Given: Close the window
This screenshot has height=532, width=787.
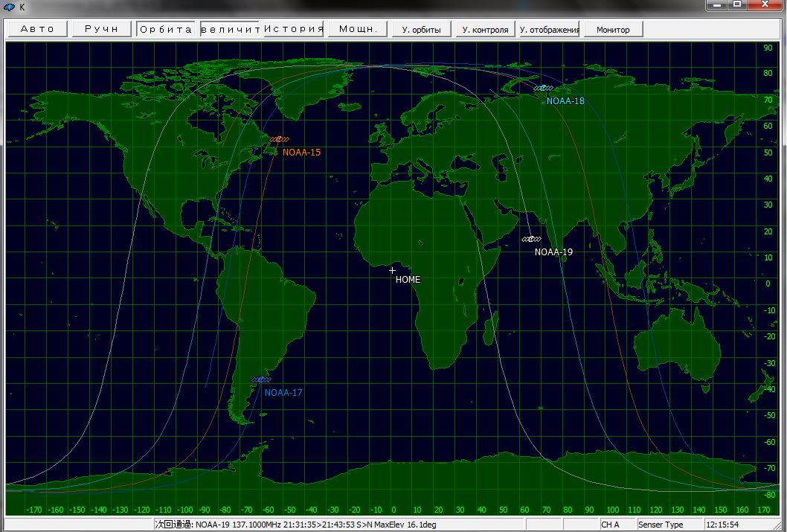Looking at the screenshot, I should [765, 5].
